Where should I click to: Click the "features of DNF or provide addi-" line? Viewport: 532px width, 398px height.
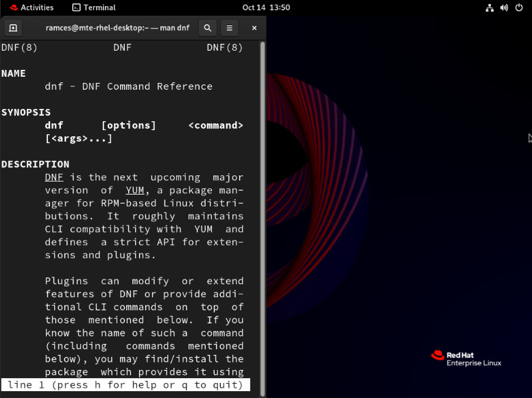tap(144, 294)
